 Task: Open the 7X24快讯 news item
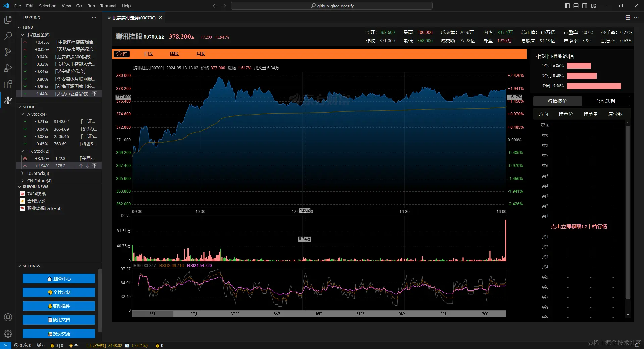click(x=36, y=194)
